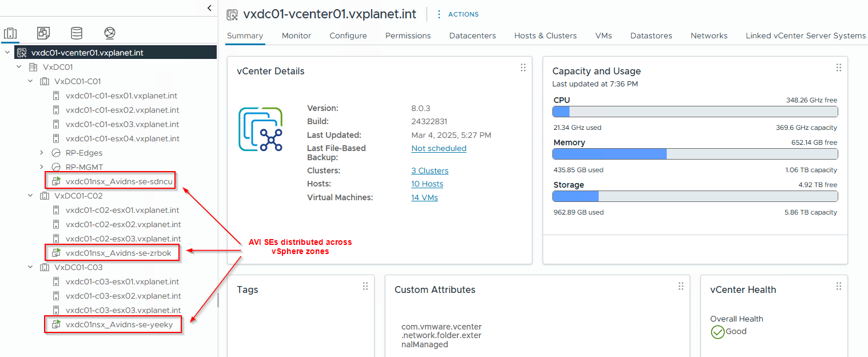The height and width of the screenshot is (357, 868).
Task: Select host vxdc01-c03-esx03.vxplanet.int
Action: point(122,310)
